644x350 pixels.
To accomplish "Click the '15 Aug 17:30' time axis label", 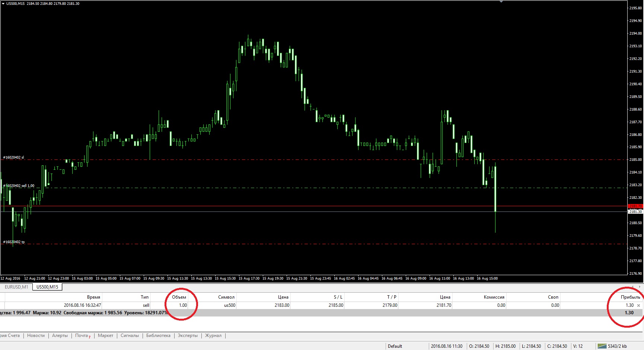I will (249, 279).
